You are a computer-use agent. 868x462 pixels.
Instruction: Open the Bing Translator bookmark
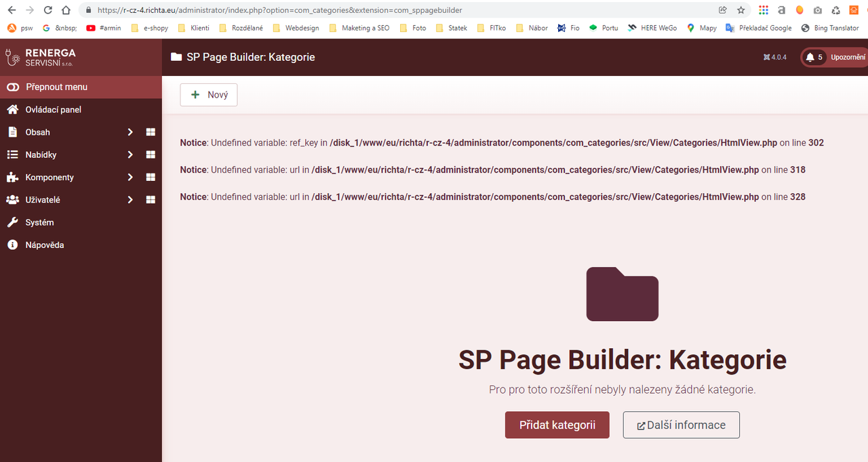830,28
